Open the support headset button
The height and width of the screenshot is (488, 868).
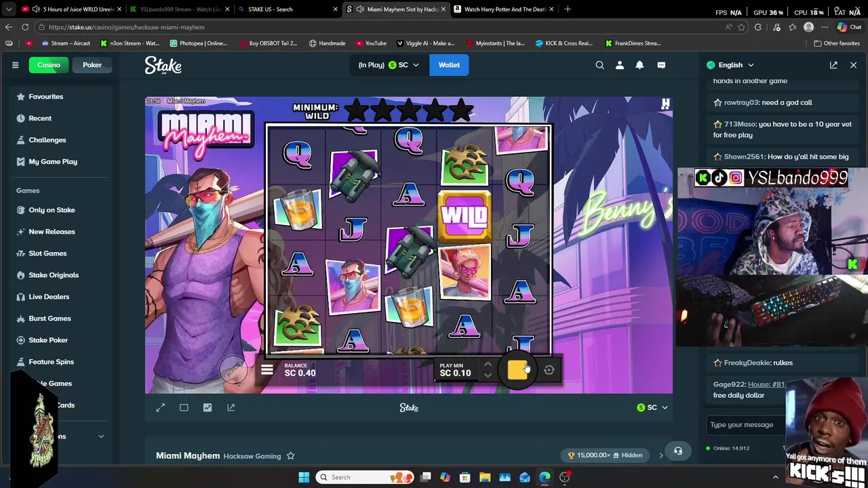click(x=678, y=451)
